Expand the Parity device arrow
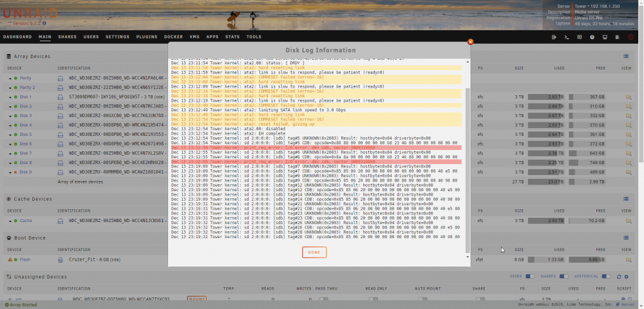The width and height of the screenshot is (644, 309). point(10,79)
